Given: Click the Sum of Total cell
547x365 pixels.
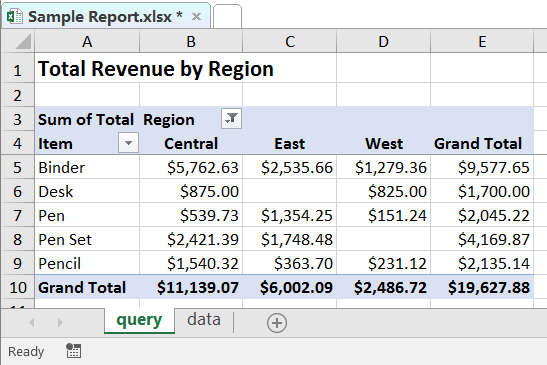Looking at the screenshot, I should tap(87, 119).
